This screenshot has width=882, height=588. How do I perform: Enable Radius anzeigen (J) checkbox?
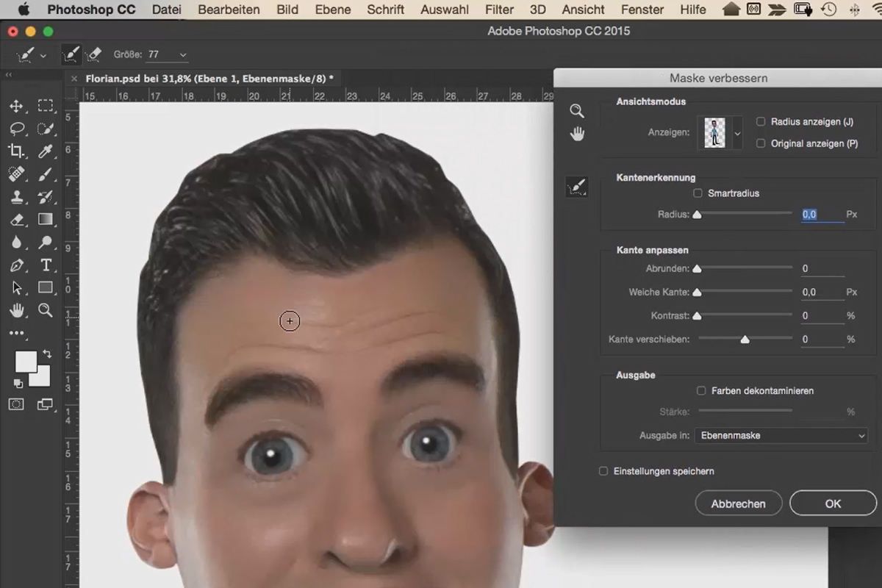click(761, 122)
